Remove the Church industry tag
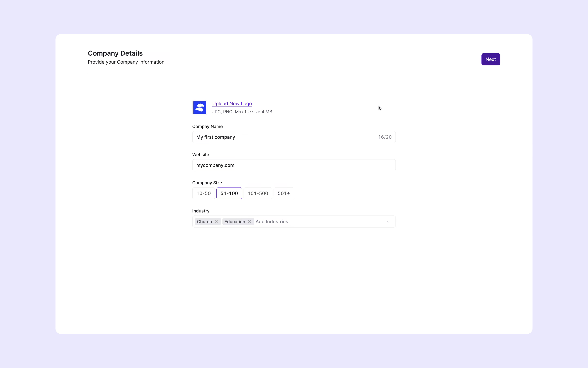The height and width of the screenshot is (368, 588). pos(216,221)
